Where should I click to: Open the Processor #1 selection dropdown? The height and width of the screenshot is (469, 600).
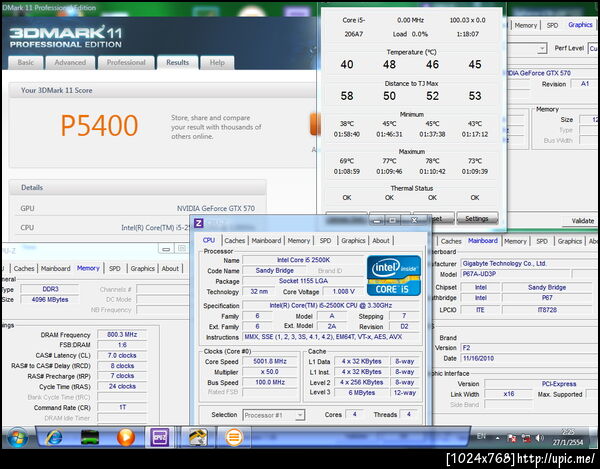(x=274, y=415)
